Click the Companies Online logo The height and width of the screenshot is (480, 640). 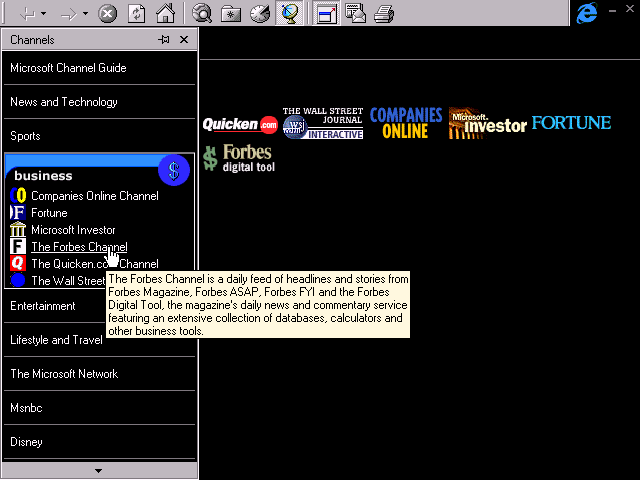406,123
